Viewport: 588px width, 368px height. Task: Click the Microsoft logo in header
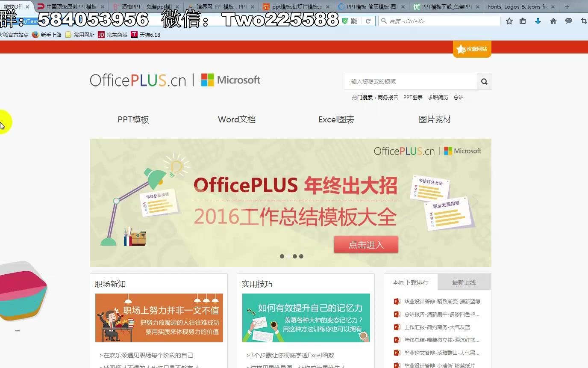point(231,80)
